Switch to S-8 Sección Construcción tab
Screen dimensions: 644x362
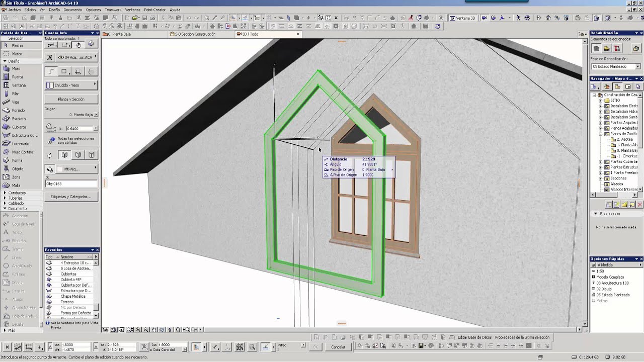(x=201, y=34)
